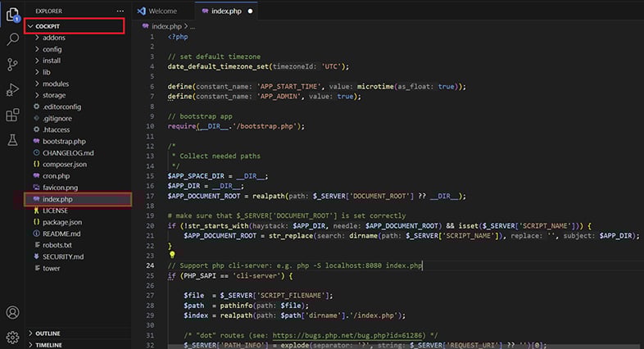This screenshot has height=349, width=644.
Task: Expand the modules folder
Action: (x=55, y=84)
